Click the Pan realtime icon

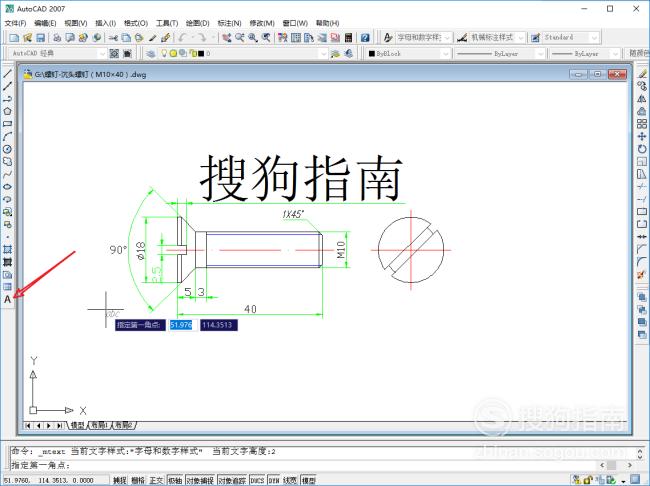click(x=226, y=38)
